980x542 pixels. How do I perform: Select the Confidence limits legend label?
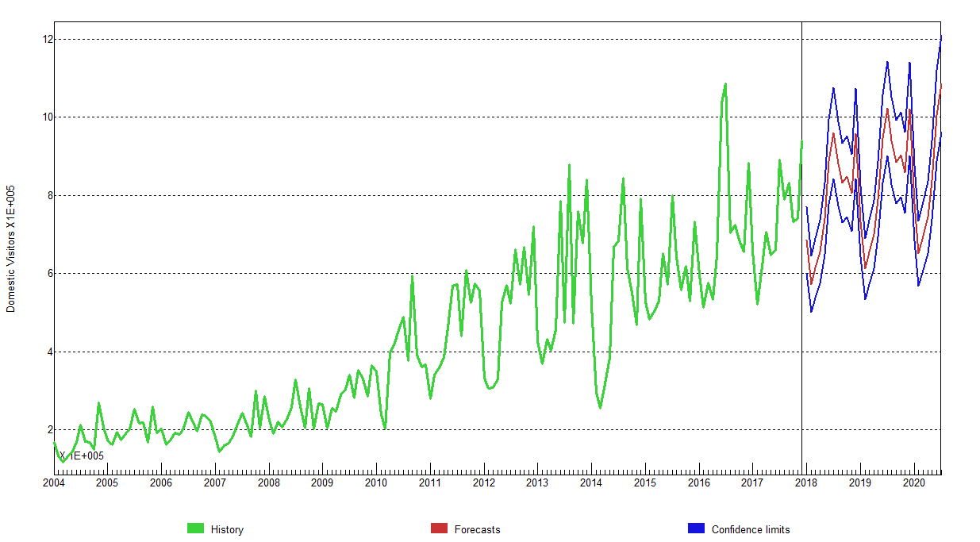tap(750, 529)
